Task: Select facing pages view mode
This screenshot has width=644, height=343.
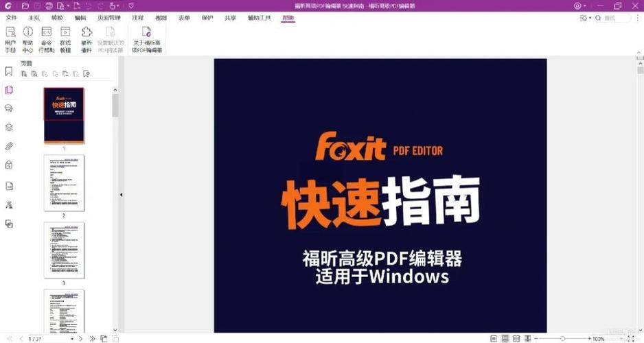Action: [516, 339]
